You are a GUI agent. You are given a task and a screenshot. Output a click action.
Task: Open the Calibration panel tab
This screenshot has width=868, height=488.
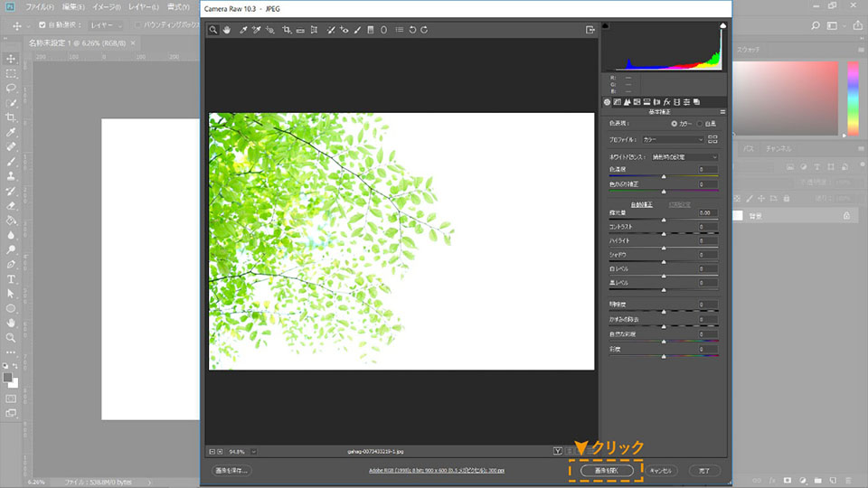(676, 102)
